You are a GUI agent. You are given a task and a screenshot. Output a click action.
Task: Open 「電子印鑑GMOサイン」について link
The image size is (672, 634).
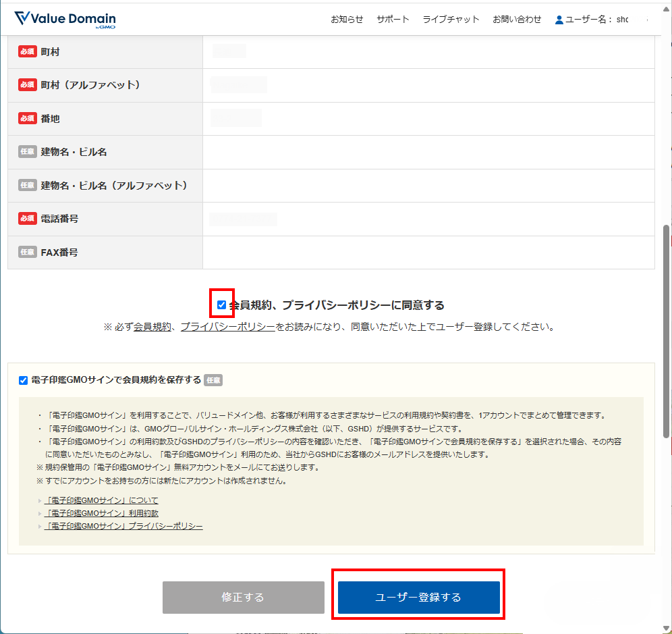[x=101, y=500]
